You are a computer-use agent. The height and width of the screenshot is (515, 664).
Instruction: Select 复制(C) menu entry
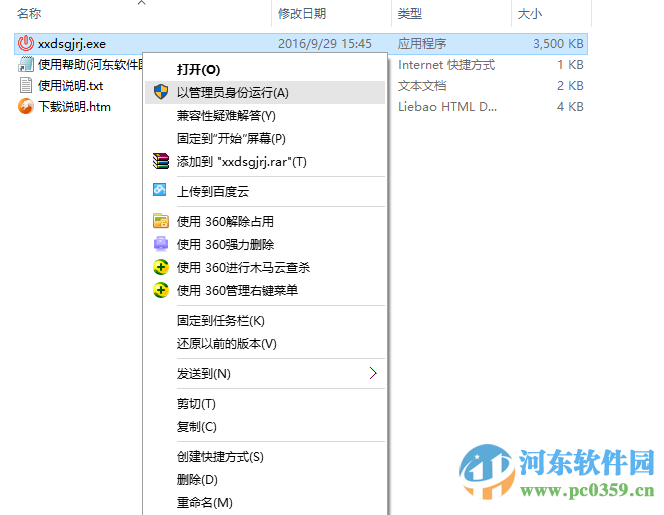[x=265, y=426]
